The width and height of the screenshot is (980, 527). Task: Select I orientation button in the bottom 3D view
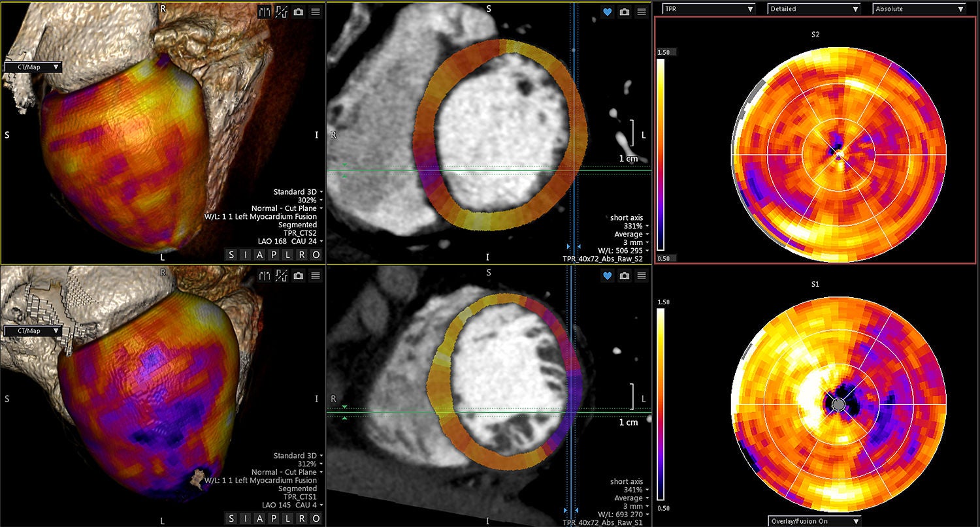[x=246, y=519]
